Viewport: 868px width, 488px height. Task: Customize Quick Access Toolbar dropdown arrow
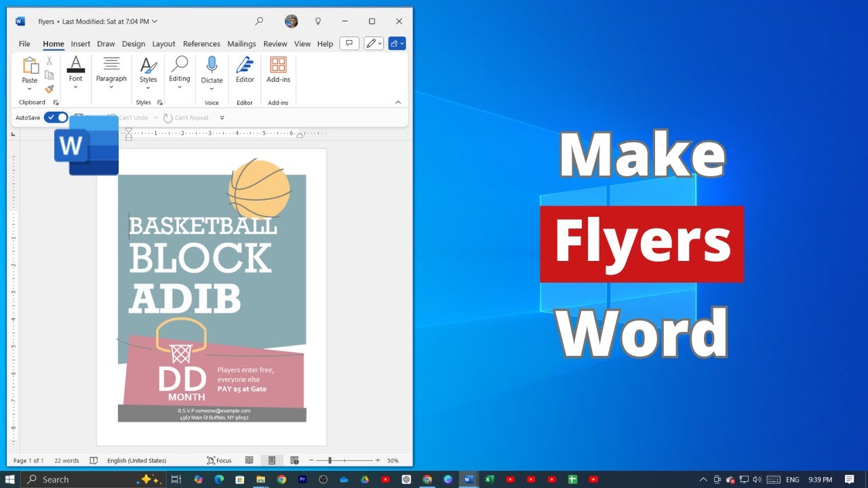point(222,118)
